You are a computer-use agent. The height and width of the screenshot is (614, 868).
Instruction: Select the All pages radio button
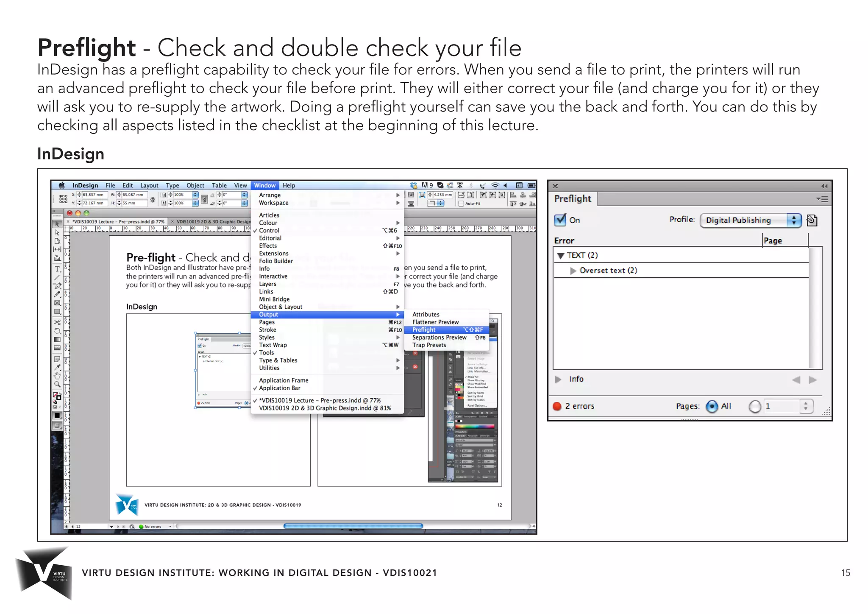pos(712,406)
